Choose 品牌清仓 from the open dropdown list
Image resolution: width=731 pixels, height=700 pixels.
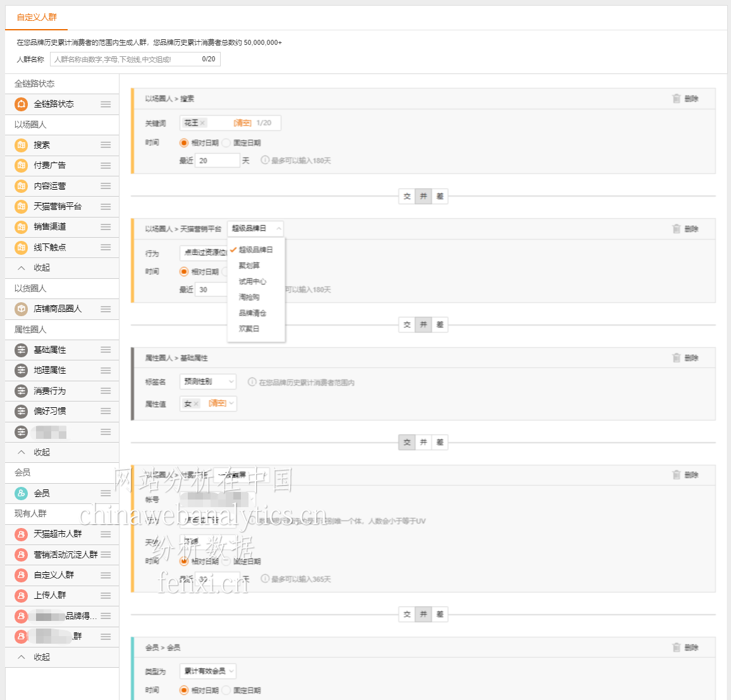pyautogui.click(x=252, y=313)
